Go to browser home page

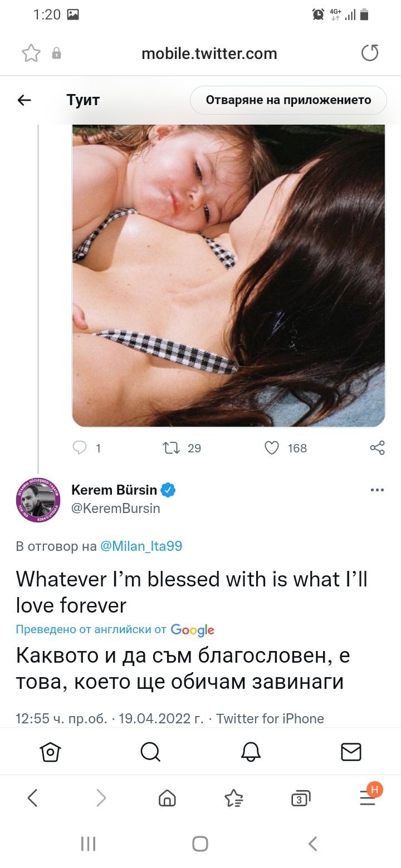pyautogui.click(x=167, y=799)
